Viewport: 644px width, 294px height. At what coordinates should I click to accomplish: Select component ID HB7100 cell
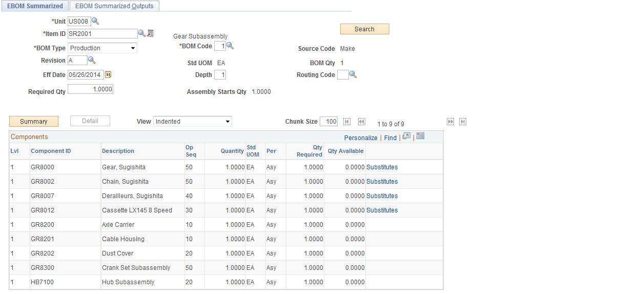(x=43, y=282)
